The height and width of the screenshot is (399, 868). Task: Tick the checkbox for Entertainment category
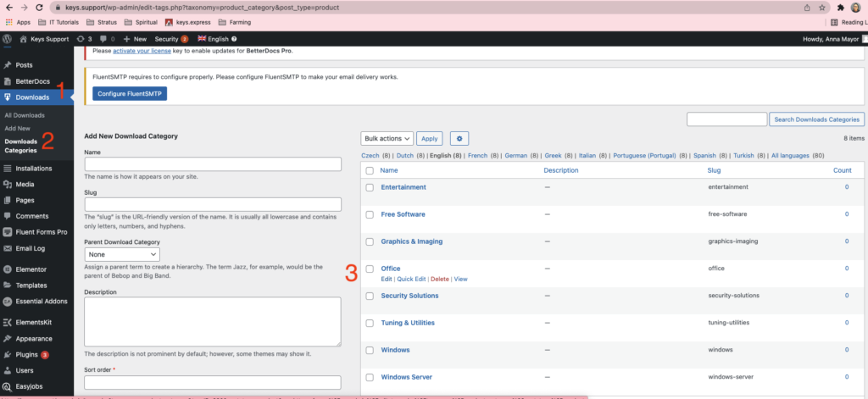point(370,187)
